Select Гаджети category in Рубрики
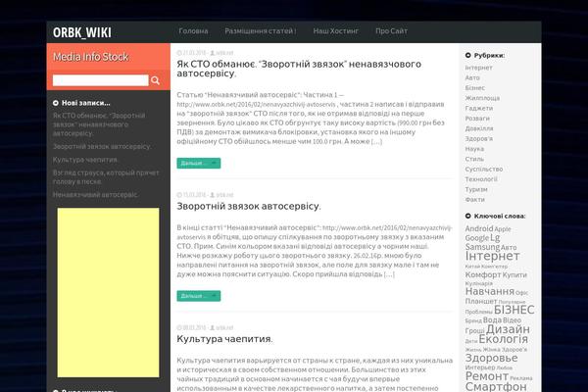The image size is (588, 392). 479,108
